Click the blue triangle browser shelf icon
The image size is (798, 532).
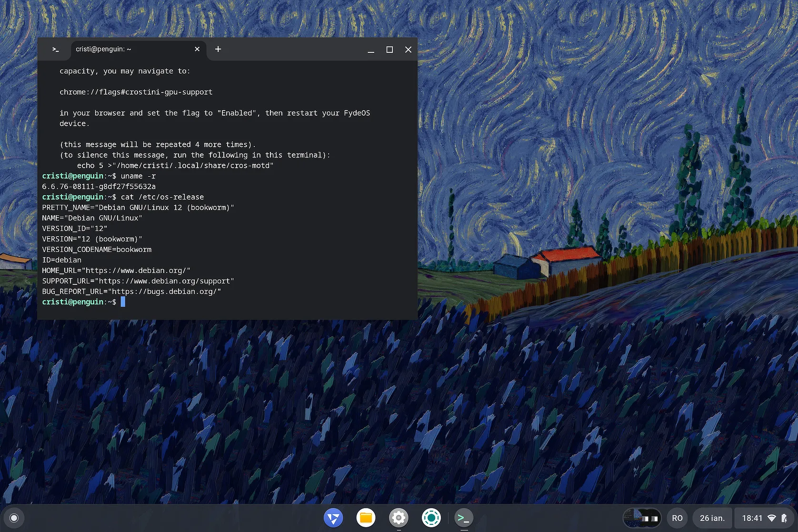[x=333, y=518]
